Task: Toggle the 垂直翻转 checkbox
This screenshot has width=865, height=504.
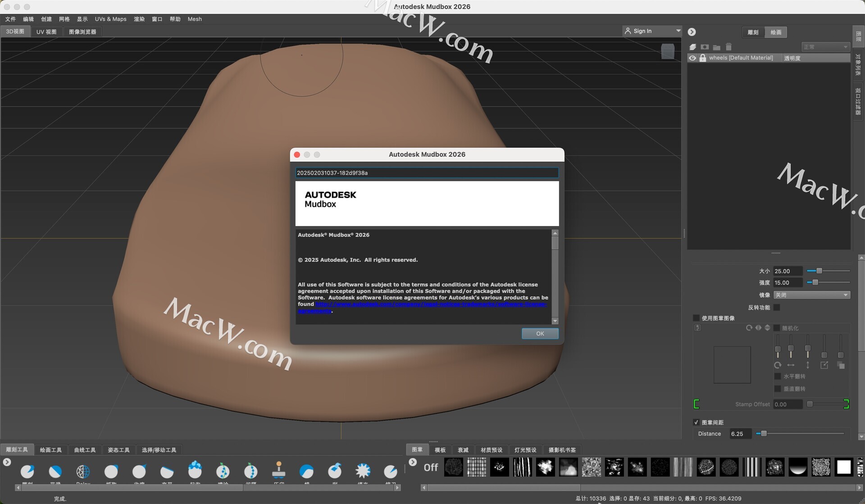Action: point(778,389)
